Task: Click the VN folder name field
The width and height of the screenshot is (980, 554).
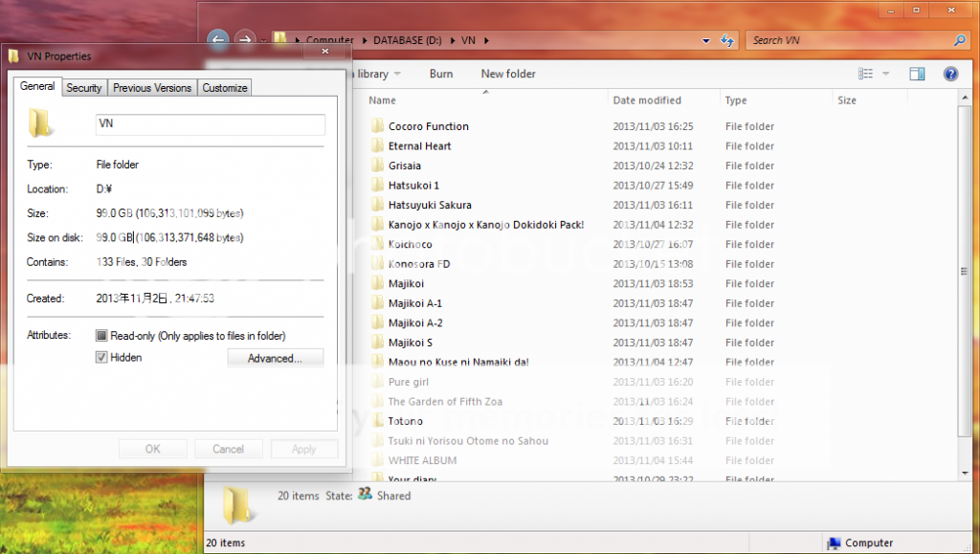Action: (x=211, y=124)
